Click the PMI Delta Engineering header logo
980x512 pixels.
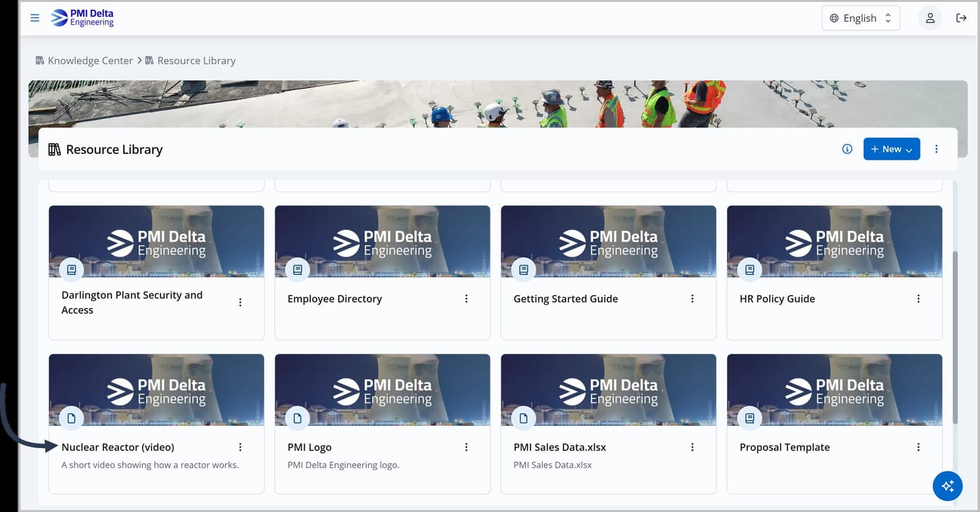pos(82,18)
